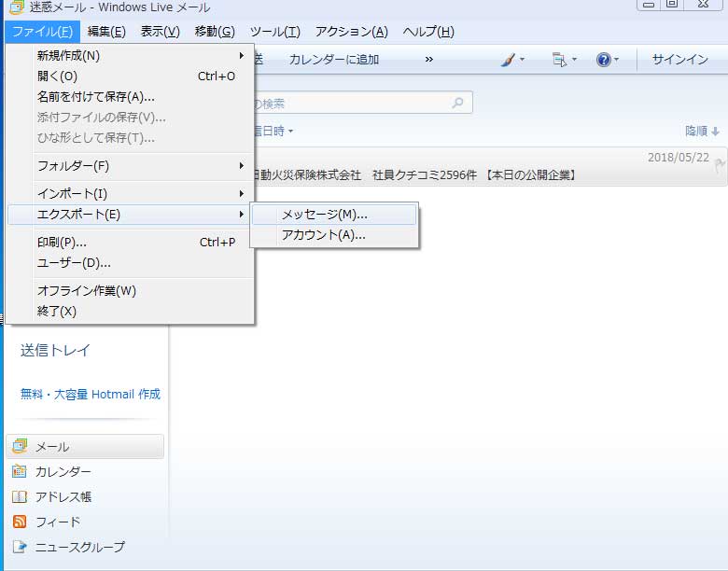728x571 pixels.
Task: Open the menus toolbar icon
Action: pyautogui.click(x=560, y=60)
